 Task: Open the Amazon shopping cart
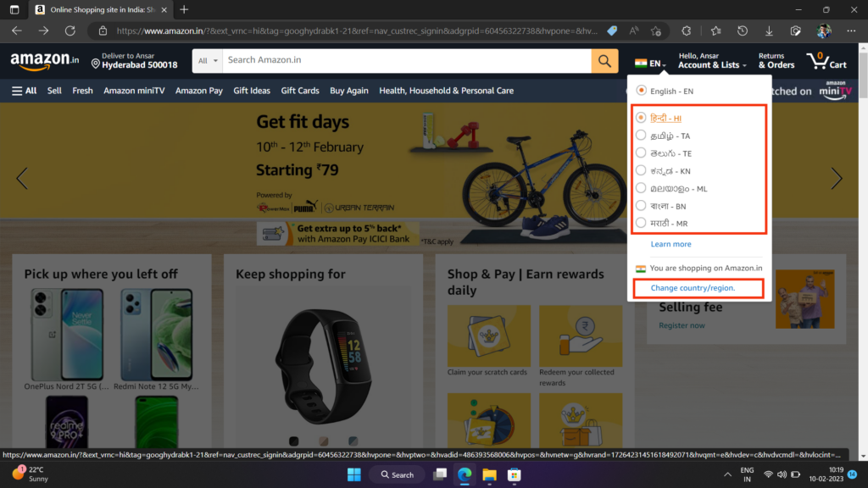coord(825,60)
